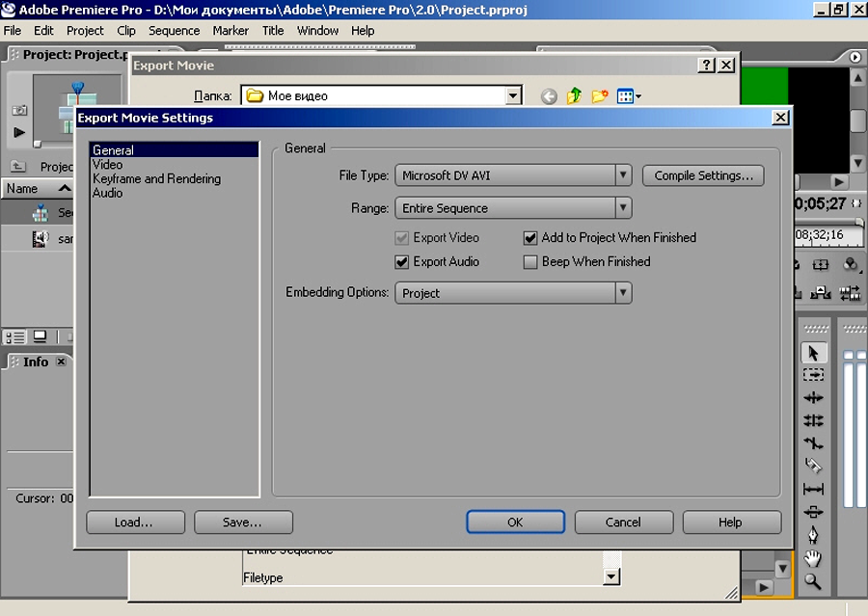This screenshot has height=616, width=868.
Task: Open the monitor panel flyout menu
Action: (x=855, y=57)
